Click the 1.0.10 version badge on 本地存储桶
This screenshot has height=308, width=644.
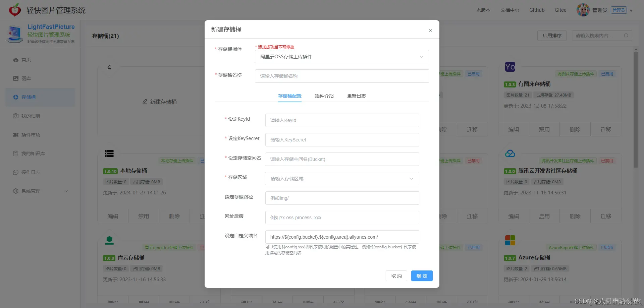[x=110, y=171]
